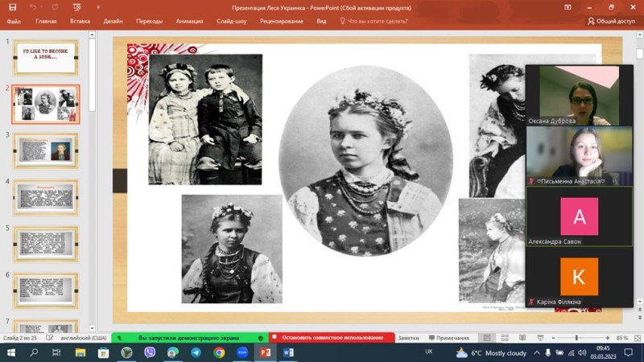The image size is (644, 362).
Task: Click Каріна Філякіна's participant tile
Action: 579,277
